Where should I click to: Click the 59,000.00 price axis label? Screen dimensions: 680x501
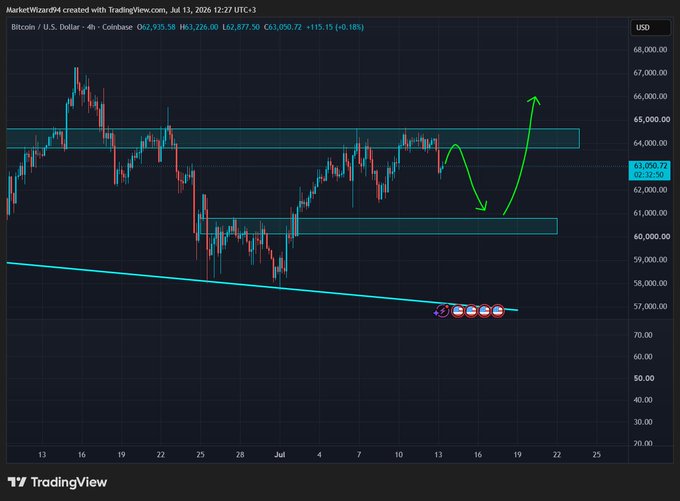(650, 259)
